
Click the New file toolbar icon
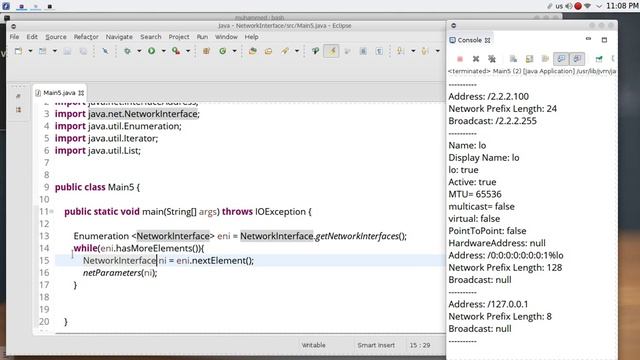(x=18, y=51)
